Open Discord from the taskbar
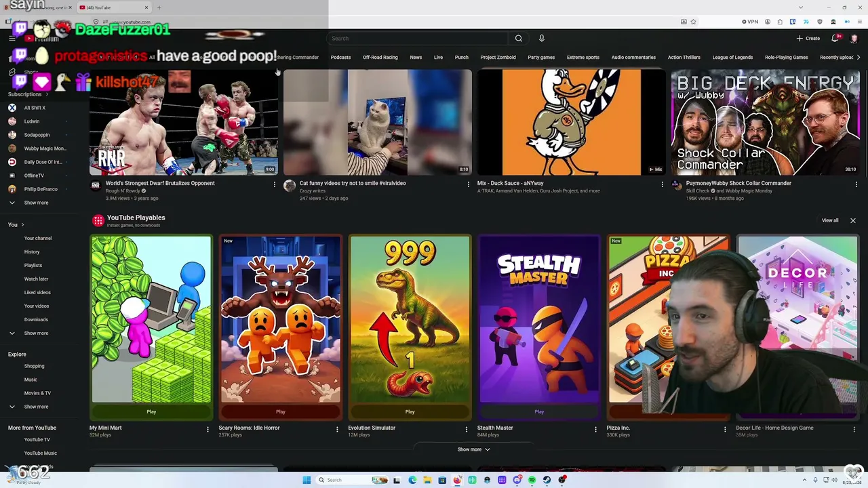 tap(517, 480)
